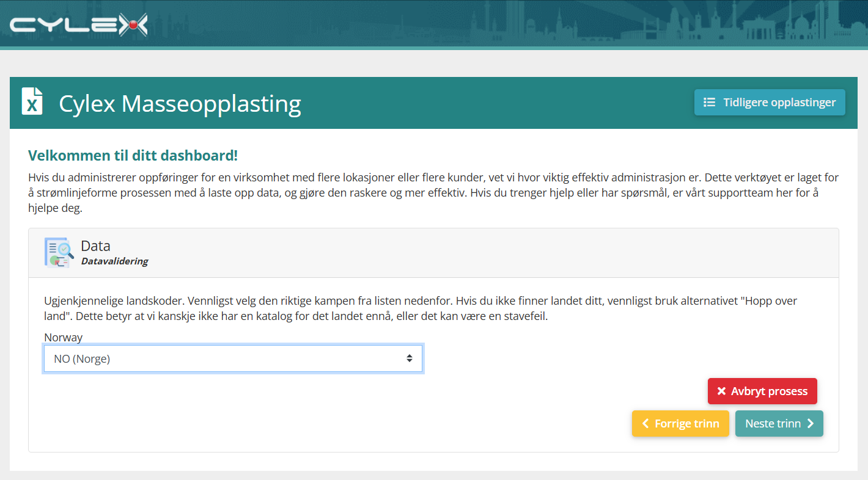Screen dimensions: 868x480
Task: Continue with Neste trinn
Action: pos(779,424)
